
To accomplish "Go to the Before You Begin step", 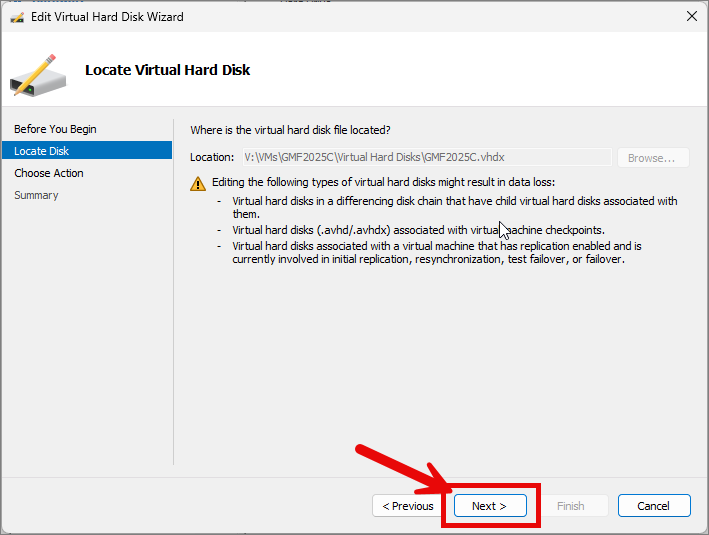I will coord(55,129).
